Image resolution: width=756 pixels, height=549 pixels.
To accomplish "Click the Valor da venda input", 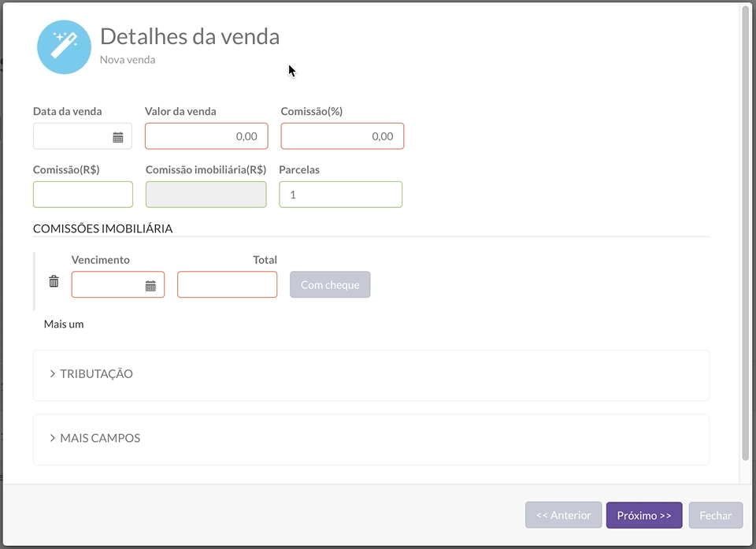I will pos(206,136).
